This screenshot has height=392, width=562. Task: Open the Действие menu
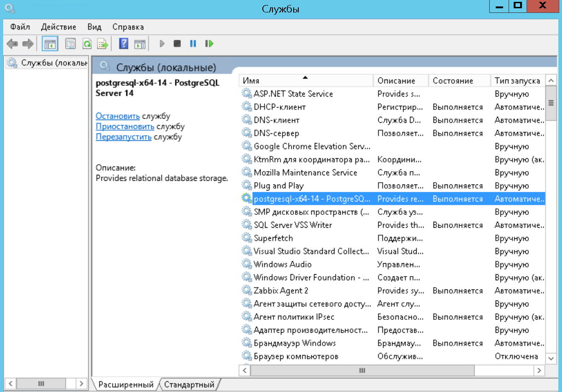click(58, 27)
